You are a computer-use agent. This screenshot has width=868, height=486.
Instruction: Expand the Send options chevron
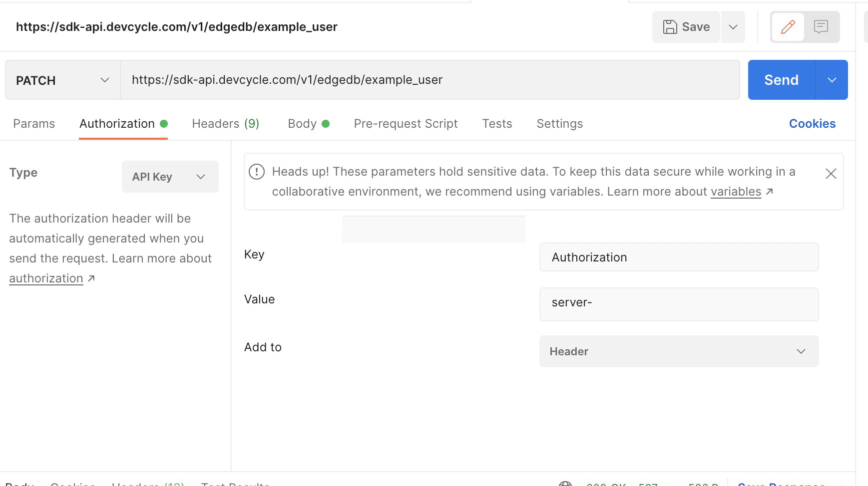click(x=832, y=80)
